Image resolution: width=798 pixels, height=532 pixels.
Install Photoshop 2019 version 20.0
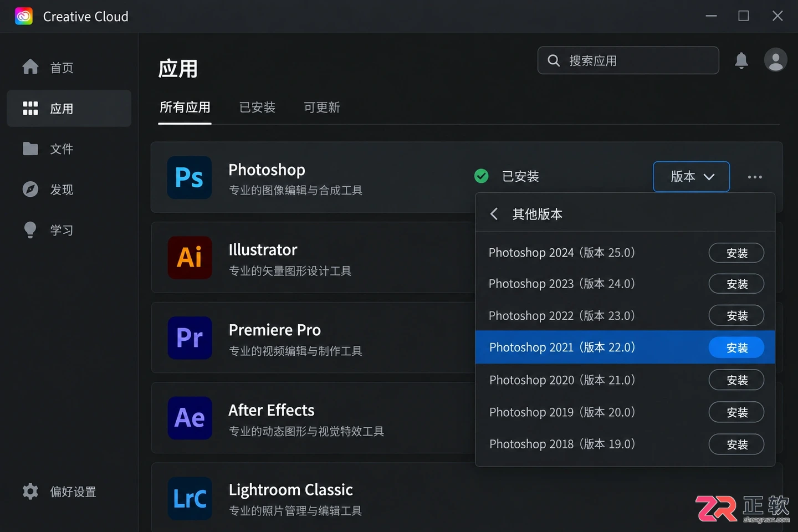[x=736, y=412]
